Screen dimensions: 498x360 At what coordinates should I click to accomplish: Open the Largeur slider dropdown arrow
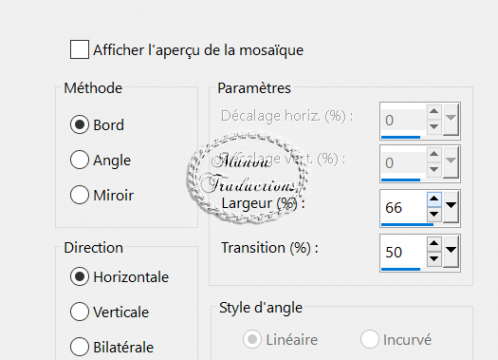451,206
